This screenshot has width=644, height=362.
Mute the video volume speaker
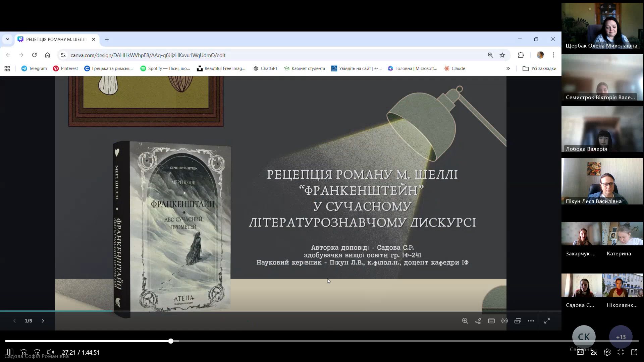[50, 352]
